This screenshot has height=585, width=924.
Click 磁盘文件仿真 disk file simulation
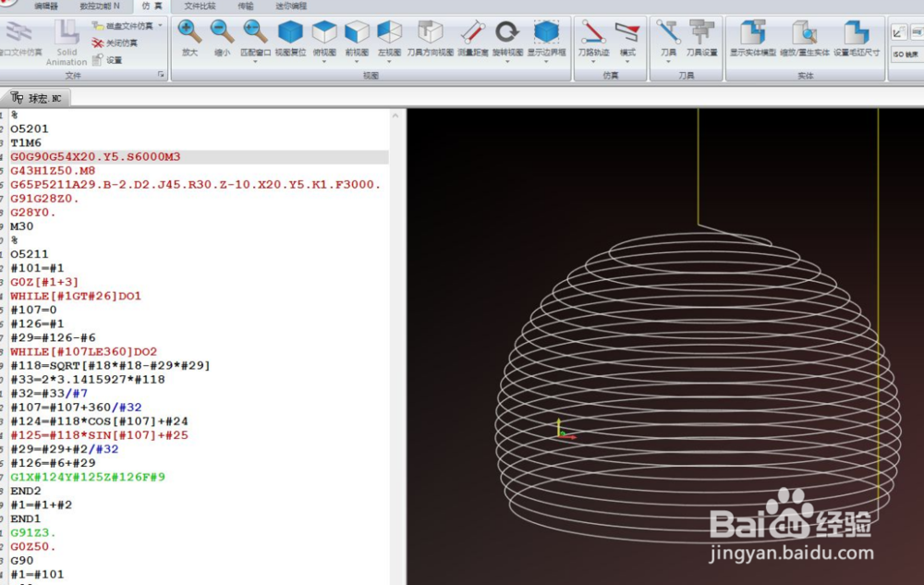123,26
